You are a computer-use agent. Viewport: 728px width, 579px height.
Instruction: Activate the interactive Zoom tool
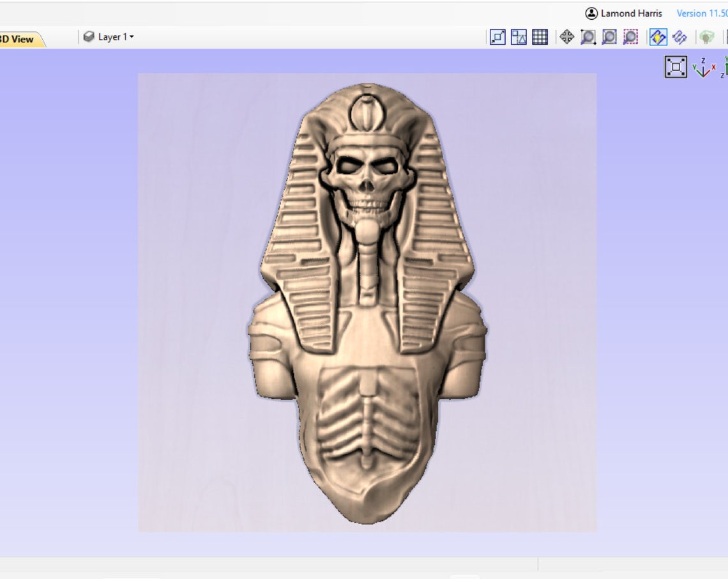[x=588, y=37]
